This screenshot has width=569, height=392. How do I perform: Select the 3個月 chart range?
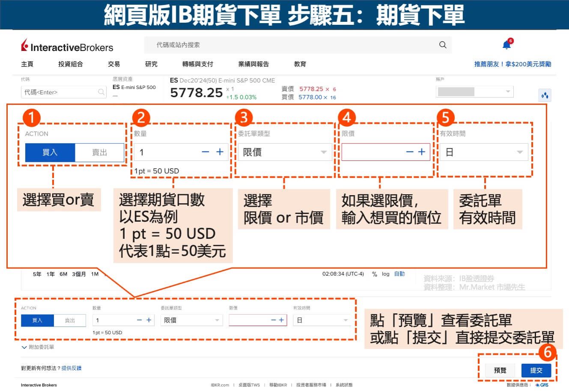click(x=79, y=274)
